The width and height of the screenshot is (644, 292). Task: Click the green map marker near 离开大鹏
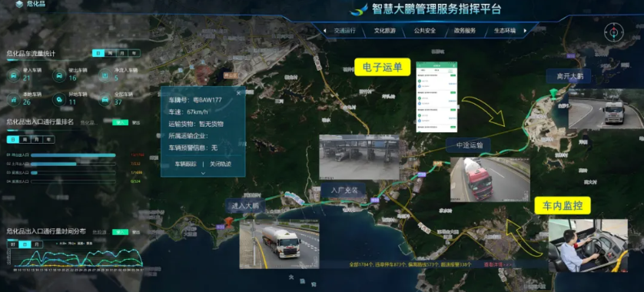pyautogui.click(x=554, y=93)
